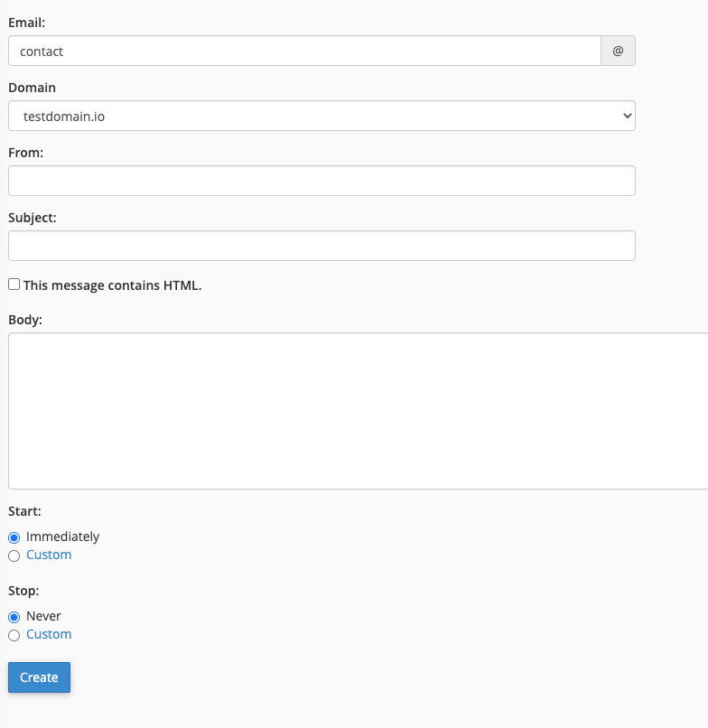Screen dimensions: 708x728
Task: Select the Custom radio button under Start
Action: coord(14,555)
